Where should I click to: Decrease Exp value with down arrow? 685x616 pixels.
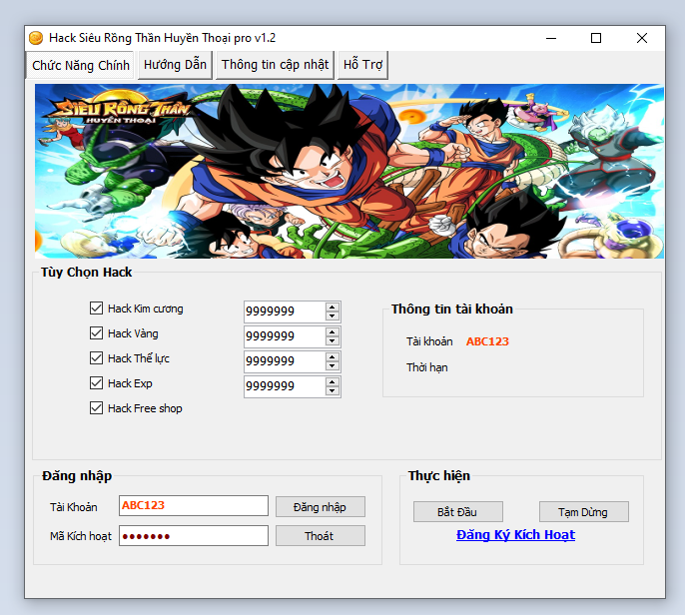coord(333,391)
